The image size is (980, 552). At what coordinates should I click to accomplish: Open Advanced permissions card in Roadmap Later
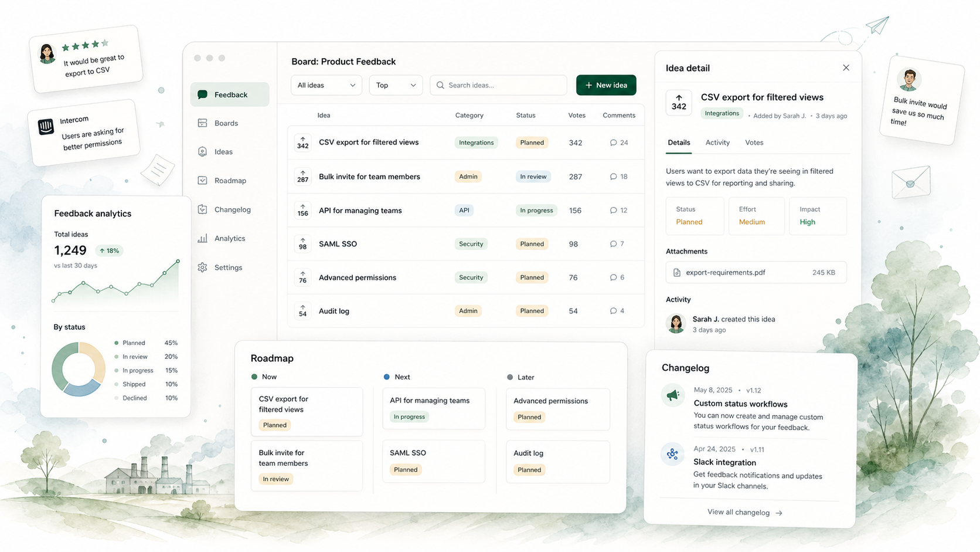tap(557, 409)
